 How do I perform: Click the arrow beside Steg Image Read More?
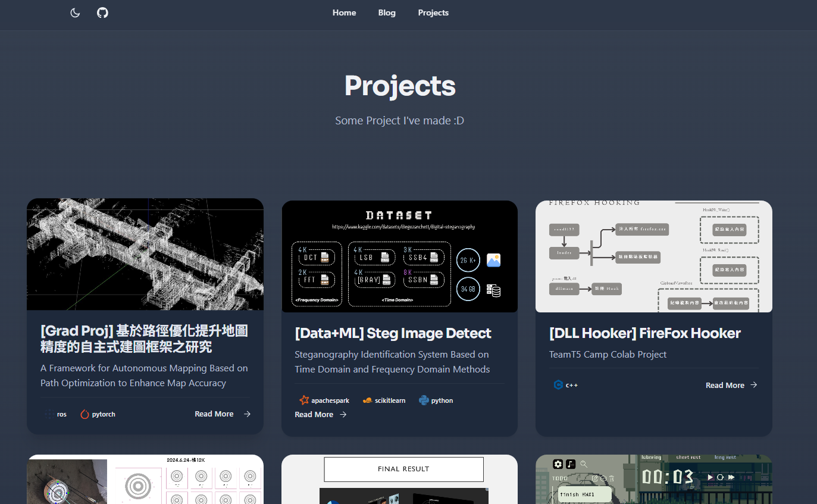pyautogui.click(x=343, y=415)
